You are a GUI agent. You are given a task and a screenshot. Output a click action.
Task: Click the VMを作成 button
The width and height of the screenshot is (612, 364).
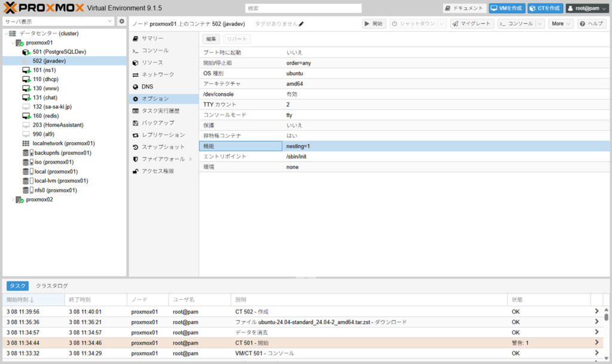(506, 8)
